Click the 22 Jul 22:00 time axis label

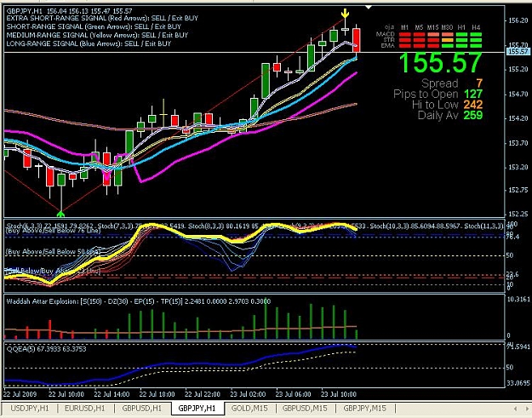tap(203, 394)
